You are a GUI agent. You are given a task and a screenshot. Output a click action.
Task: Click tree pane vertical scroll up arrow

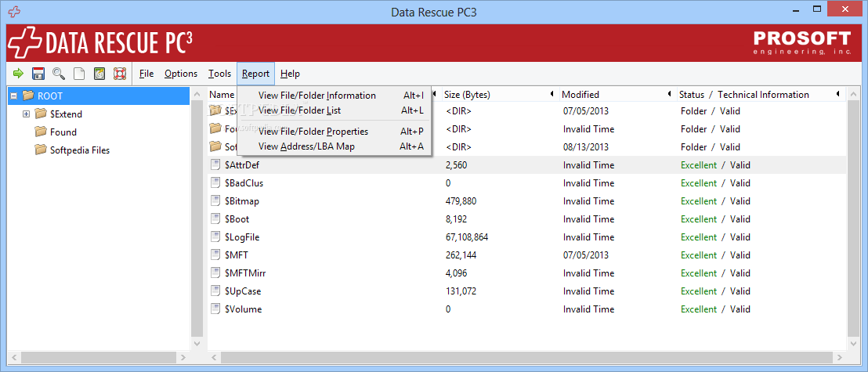pos(197,96)
